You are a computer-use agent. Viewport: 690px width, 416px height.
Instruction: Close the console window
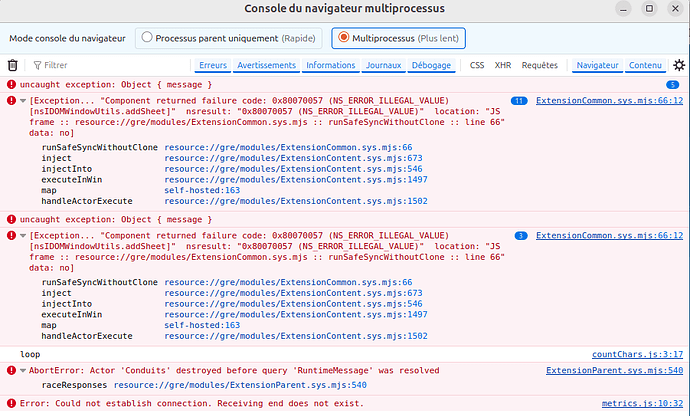[x=675, y=8]
